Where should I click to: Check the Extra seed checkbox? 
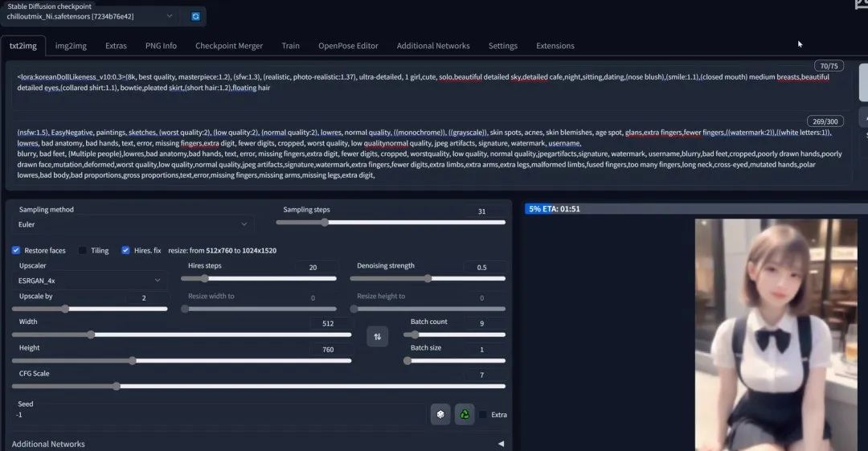click(x=483, y=415)
